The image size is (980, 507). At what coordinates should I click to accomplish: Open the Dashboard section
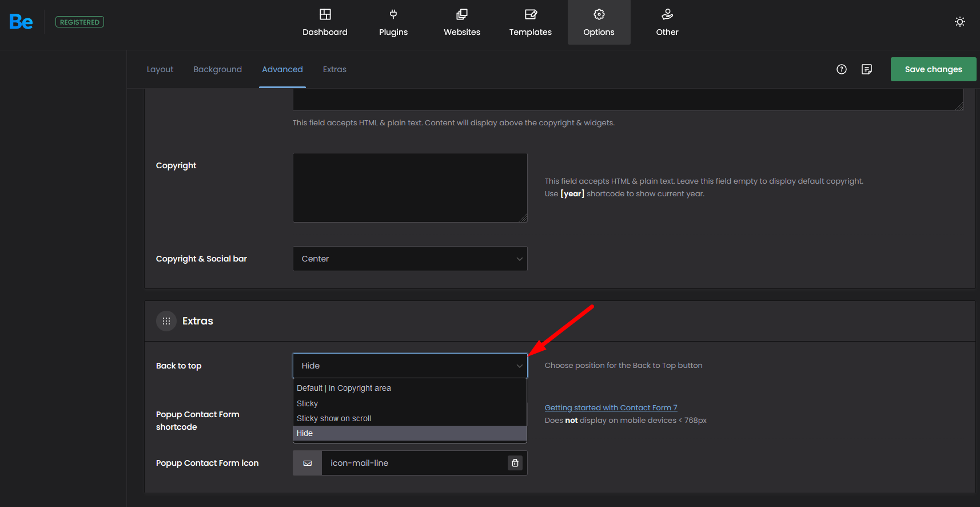[325, 22]
